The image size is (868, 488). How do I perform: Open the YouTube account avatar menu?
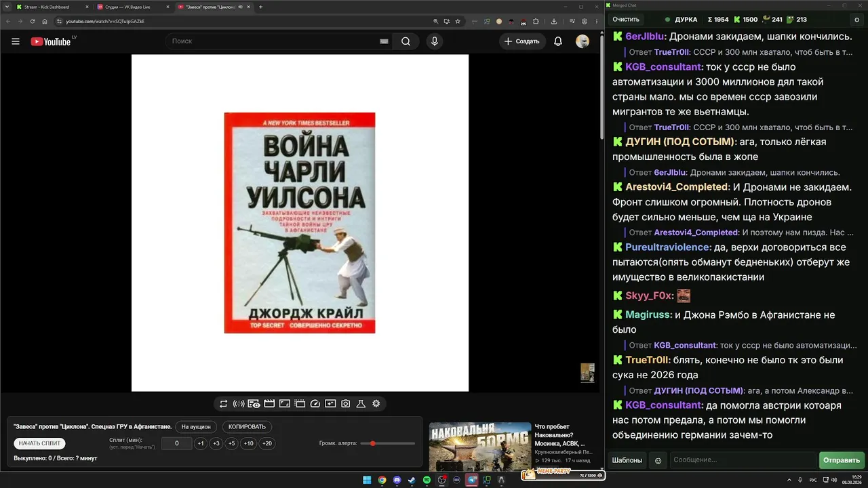coord(583,41)
